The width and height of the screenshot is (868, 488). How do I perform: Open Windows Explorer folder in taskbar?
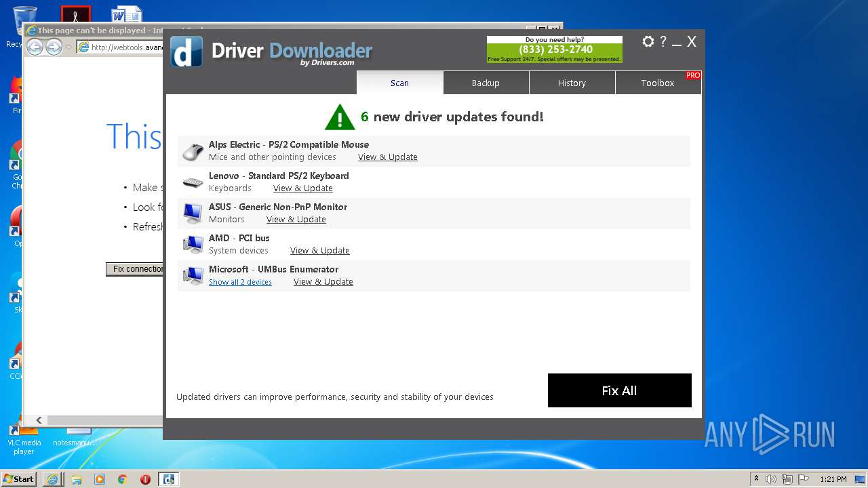click(x=77, y=479)
